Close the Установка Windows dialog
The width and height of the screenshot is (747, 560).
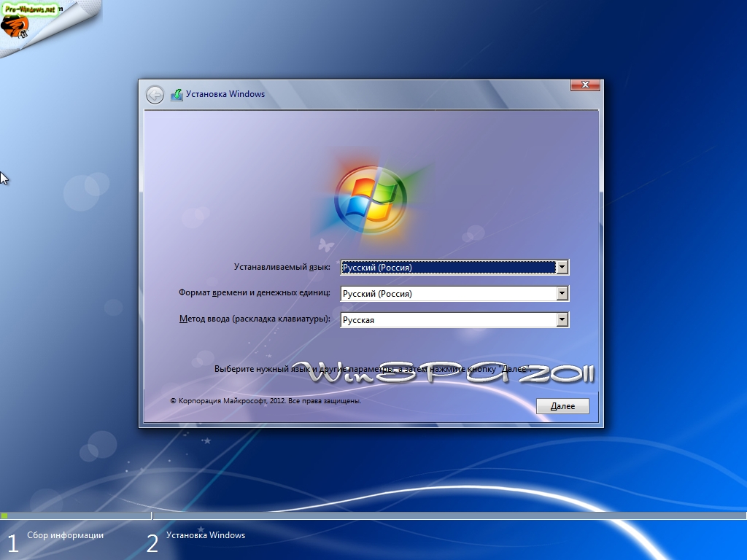(585, 85)
